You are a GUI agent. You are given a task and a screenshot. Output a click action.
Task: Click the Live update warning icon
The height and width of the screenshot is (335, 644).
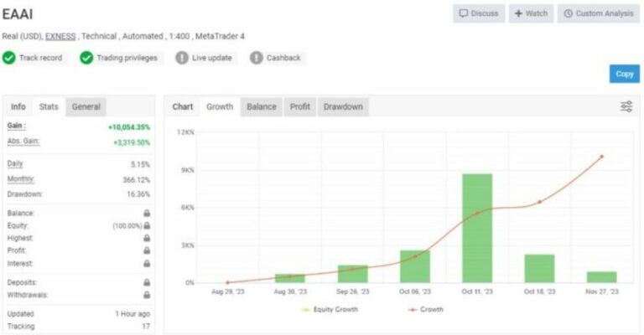tap(182, 58)
